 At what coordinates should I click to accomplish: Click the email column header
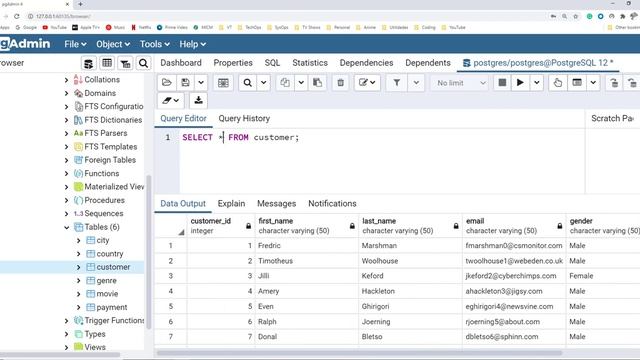coord(514,226)
